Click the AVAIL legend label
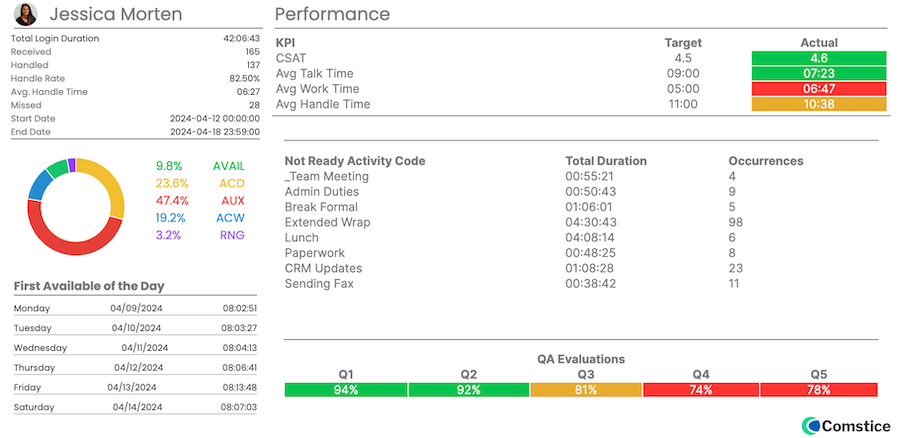The width and height of the screenshot is (900, 438). click(x=229, y=166)
